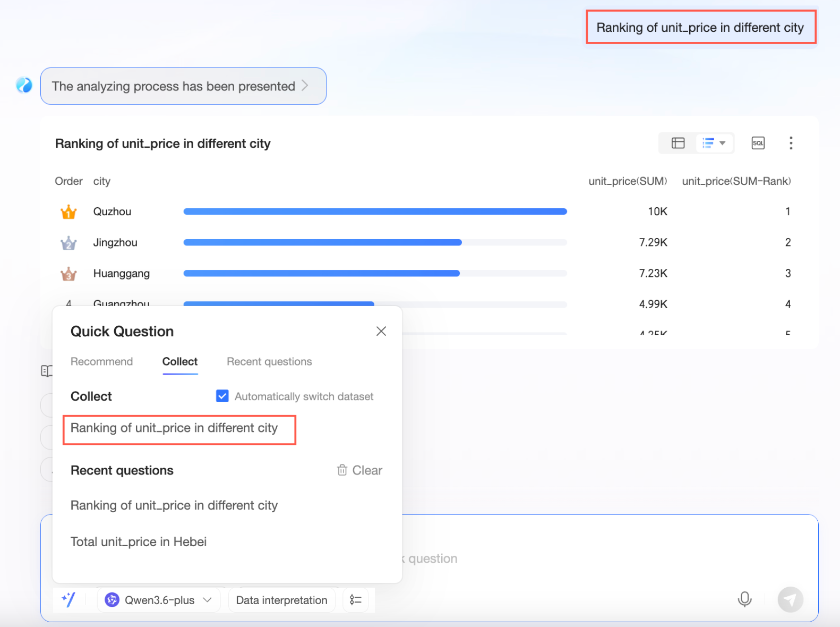Open quick question sparkle slash icon
This screenshot has height=627, width=840.
coord(68,600)
